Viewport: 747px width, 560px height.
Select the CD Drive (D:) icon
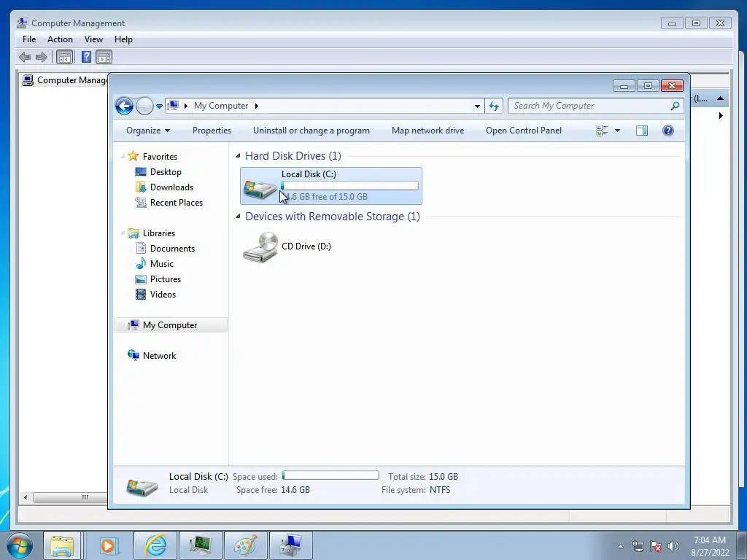(260, 246)
